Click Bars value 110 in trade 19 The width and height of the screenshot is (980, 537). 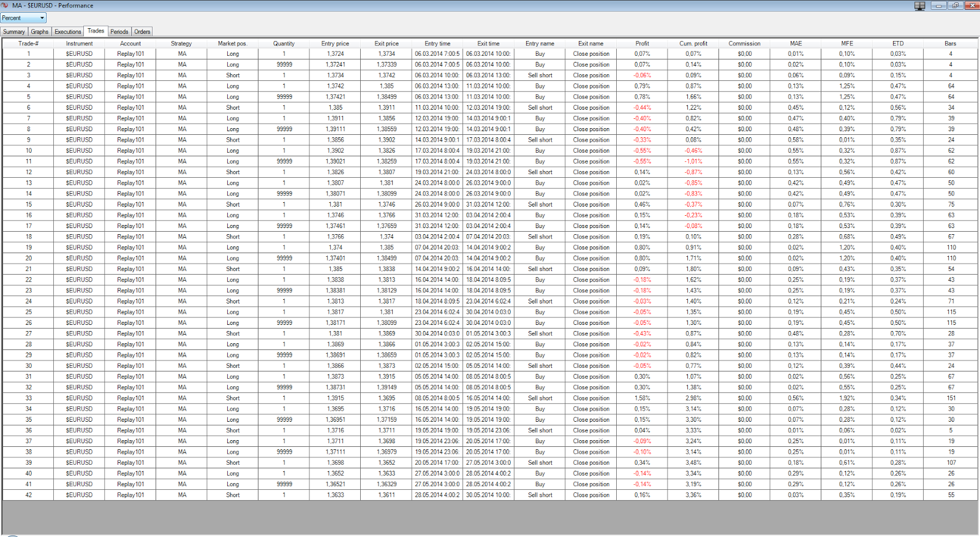951,248
